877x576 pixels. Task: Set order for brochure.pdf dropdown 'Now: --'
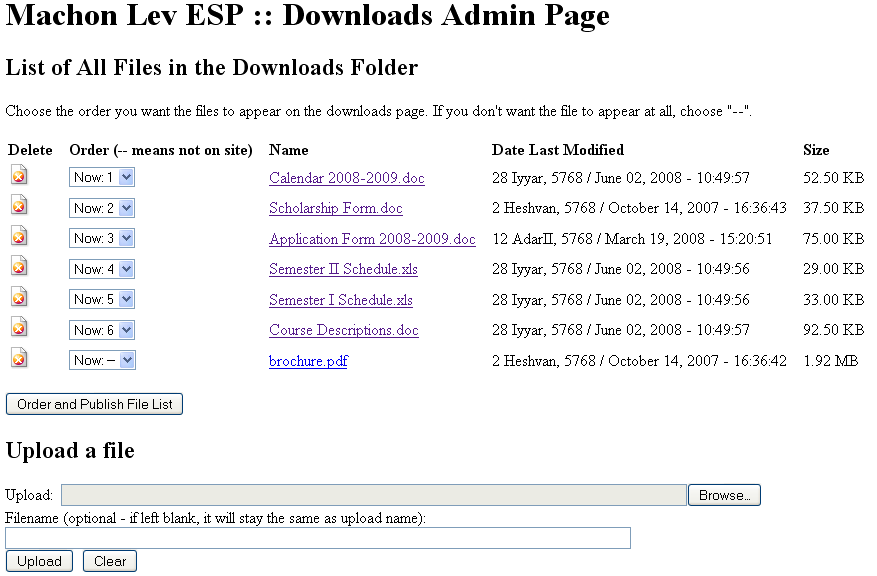coord(102,360)
